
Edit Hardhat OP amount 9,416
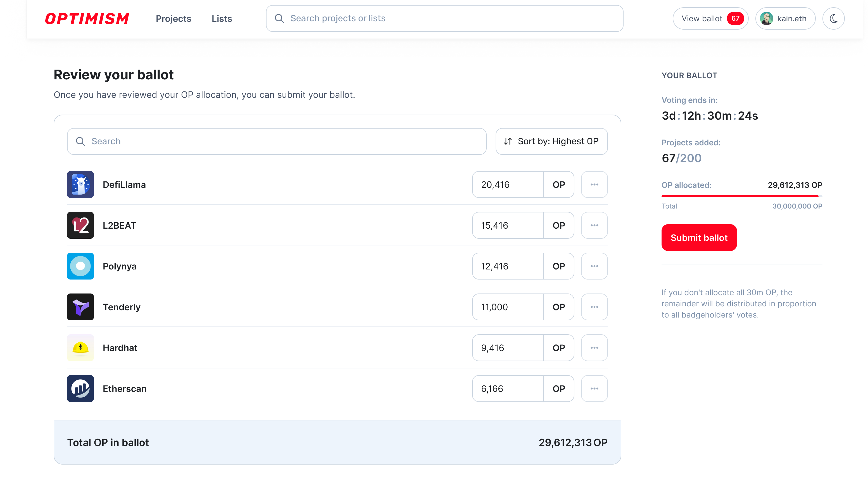point(508,348)
